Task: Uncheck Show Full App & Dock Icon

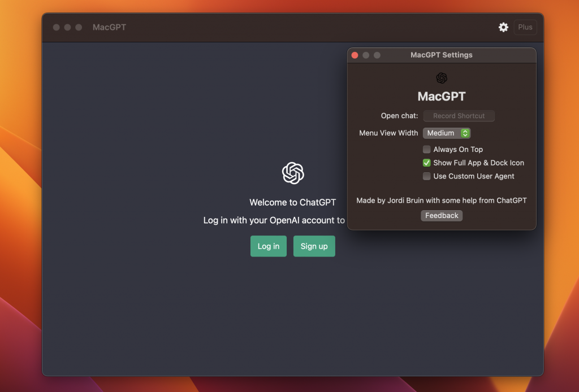Action: coord(426,163)
